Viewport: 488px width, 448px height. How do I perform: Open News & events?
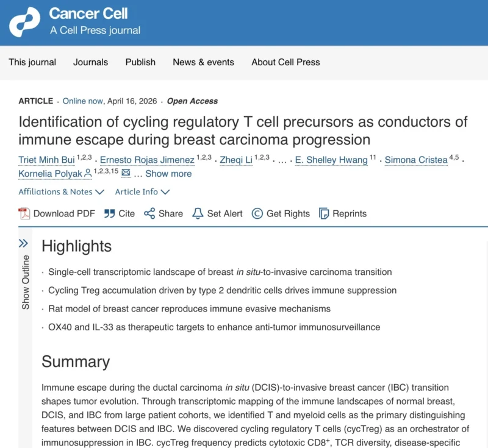click(204, 62)
